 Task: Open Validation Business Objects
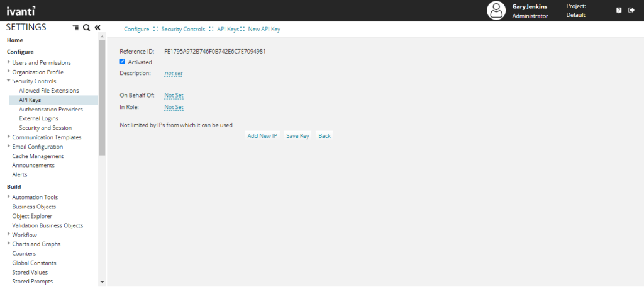pyautogui.click(x=48, y=225)
